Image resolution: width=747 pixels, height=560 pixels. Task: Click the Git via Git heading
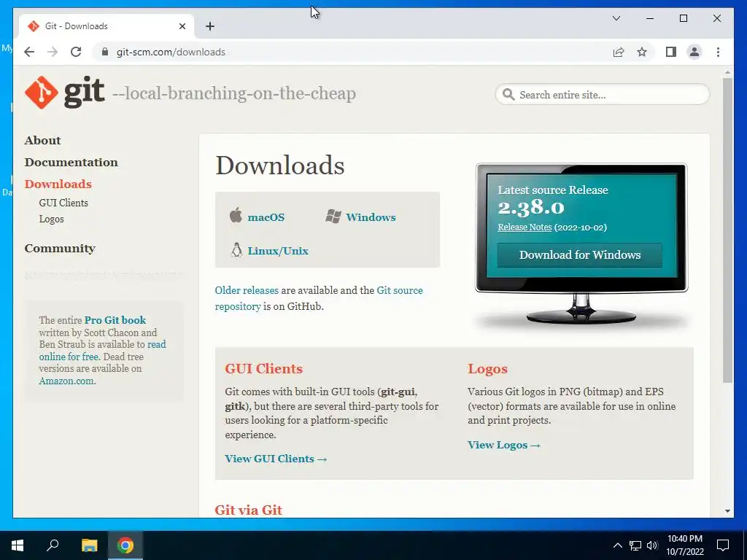tap(248, 510)
